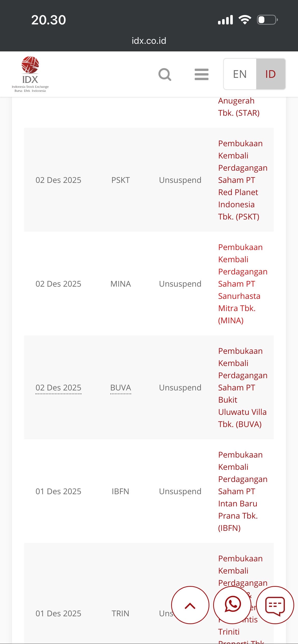The height and width of the screenshot is (644, 298).
Task: Switch language to EN
Action: point(240,74)
